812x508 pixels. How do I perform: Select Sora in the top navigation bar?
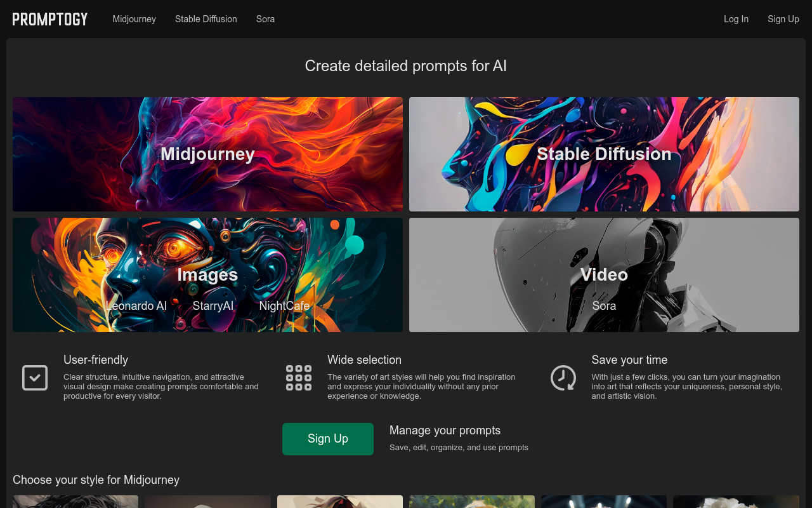[265, 19]
